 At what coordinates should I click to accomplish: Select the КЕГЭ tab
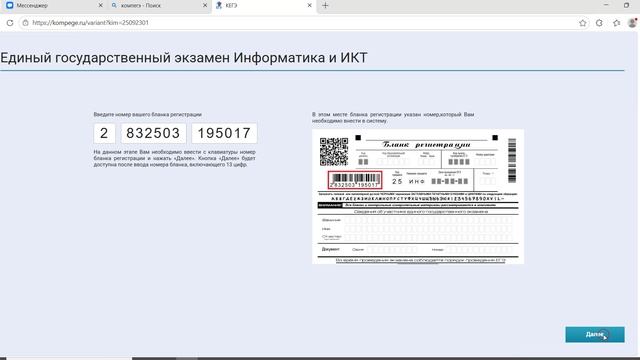point(264,6)
